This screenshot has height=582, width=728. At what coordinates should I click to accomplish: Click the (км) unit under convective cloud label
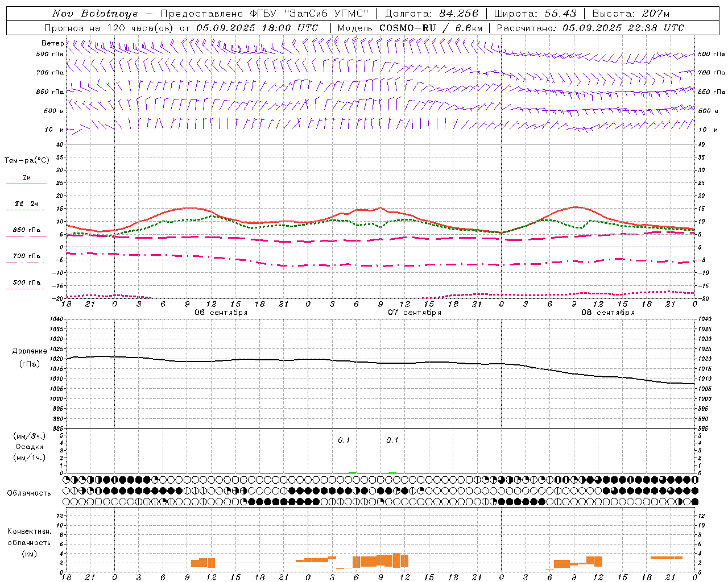pos(29,554)
